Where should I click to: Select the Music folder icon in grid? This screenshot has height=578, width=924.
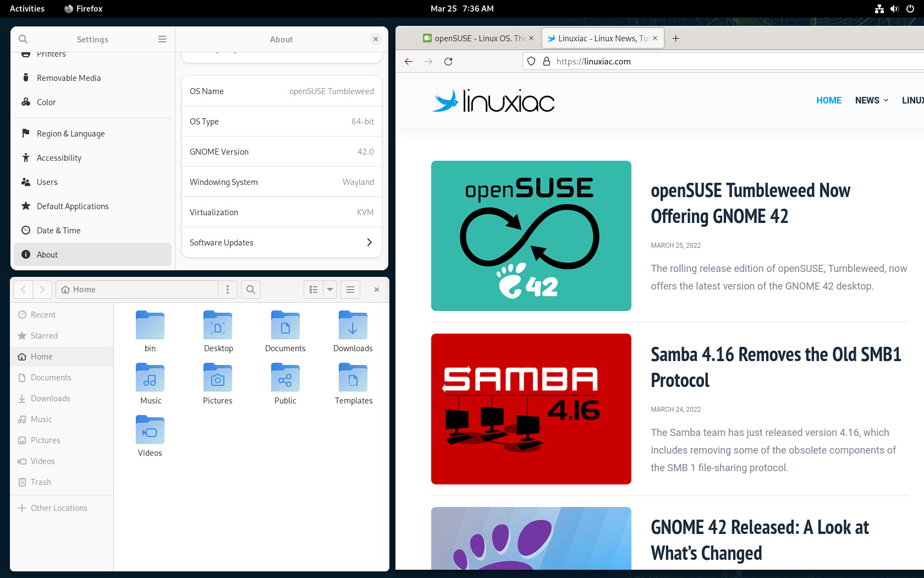(x=150, y=378)
